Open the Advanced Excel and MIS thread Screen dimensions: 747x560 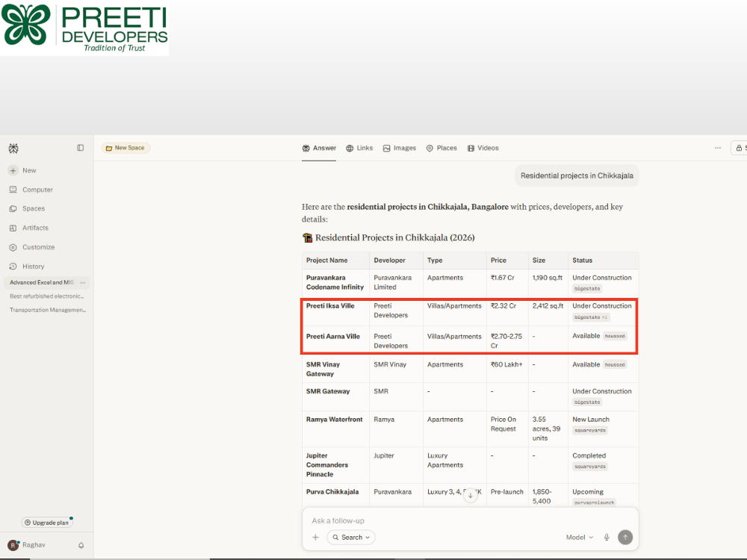point(42,282)
